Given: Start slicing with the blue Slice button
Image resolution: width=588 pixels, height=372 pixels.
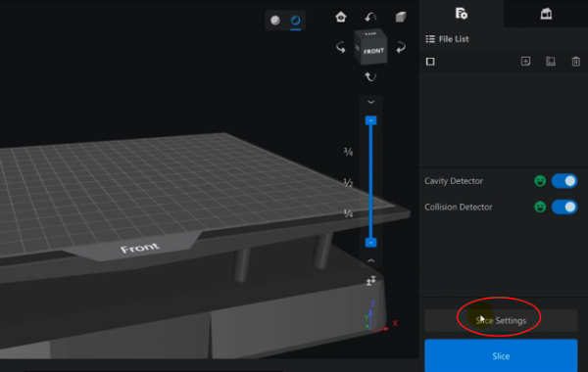Looking at the screenshot, I should pyautogui.click(x=501, y=355).
